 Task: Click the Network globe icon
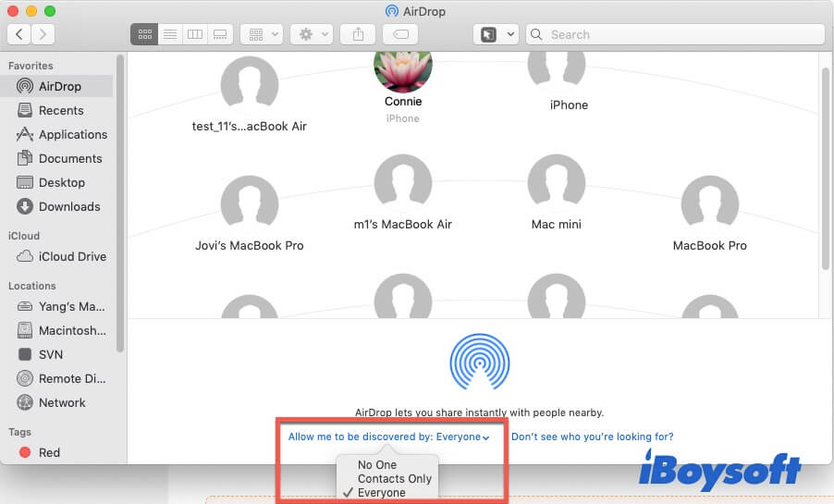(x=24, y=402)
